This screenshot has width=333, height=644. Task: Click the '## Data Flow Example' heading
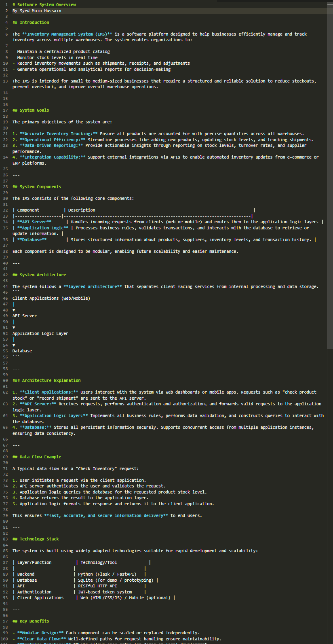coord(37,457)
